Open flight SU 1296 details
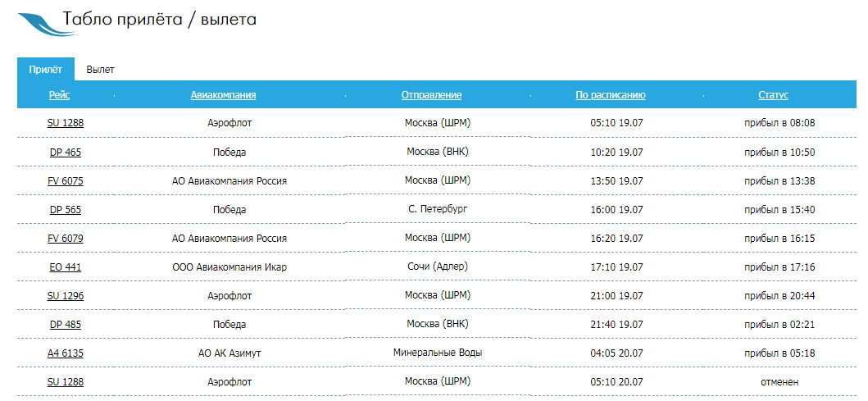Image resolution: width=868 pixels, height=401 pixels. 66,296
